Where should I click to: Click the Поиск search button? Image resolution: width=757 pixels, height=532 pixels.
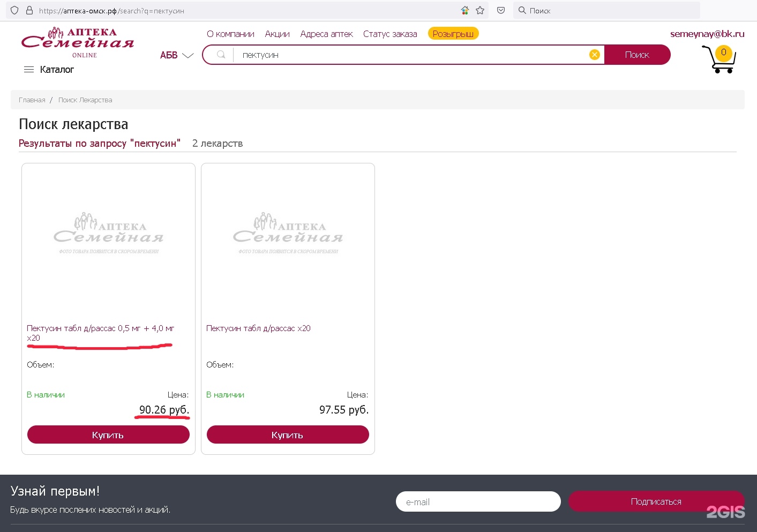pos(637,55)
